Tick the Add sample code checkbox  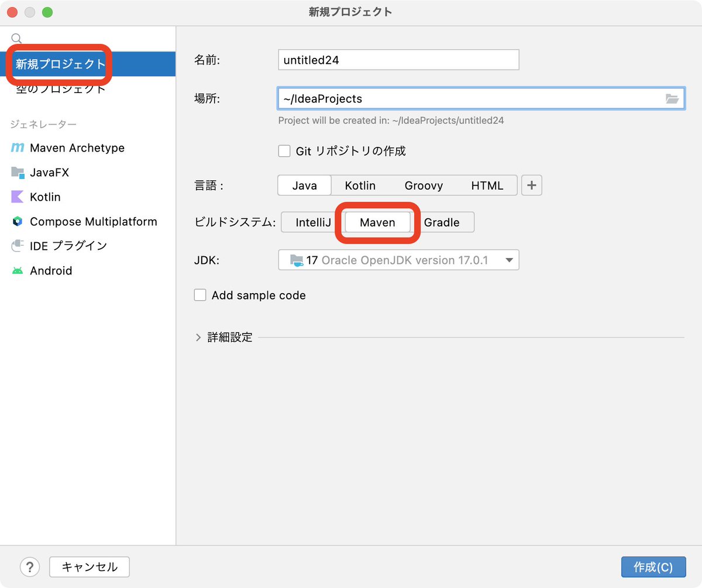(x=200, y=295)
